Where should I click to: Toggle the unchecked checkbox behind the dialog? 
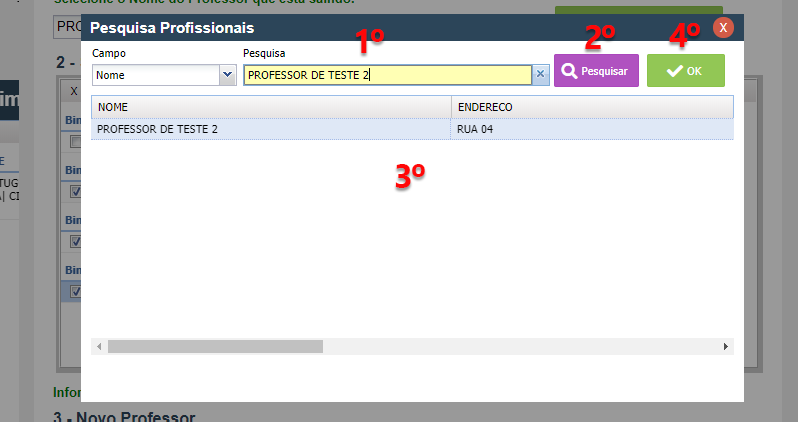76,141
